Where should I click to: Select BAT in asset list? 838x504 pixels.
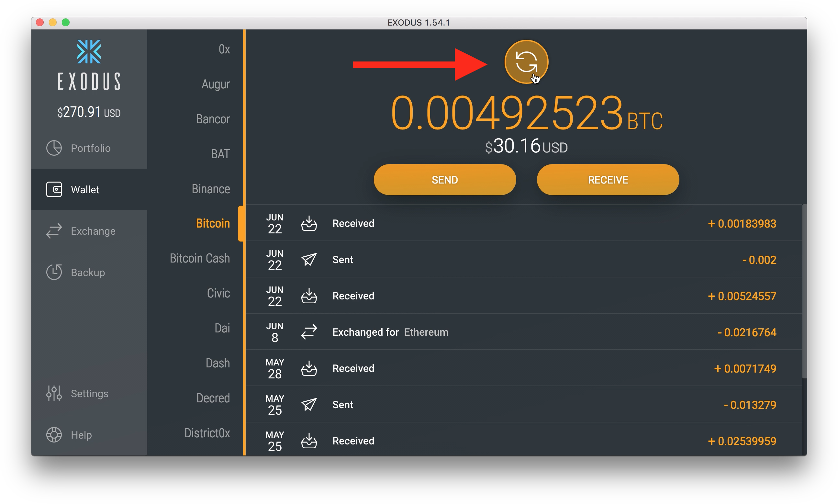[x=220, y=154]
